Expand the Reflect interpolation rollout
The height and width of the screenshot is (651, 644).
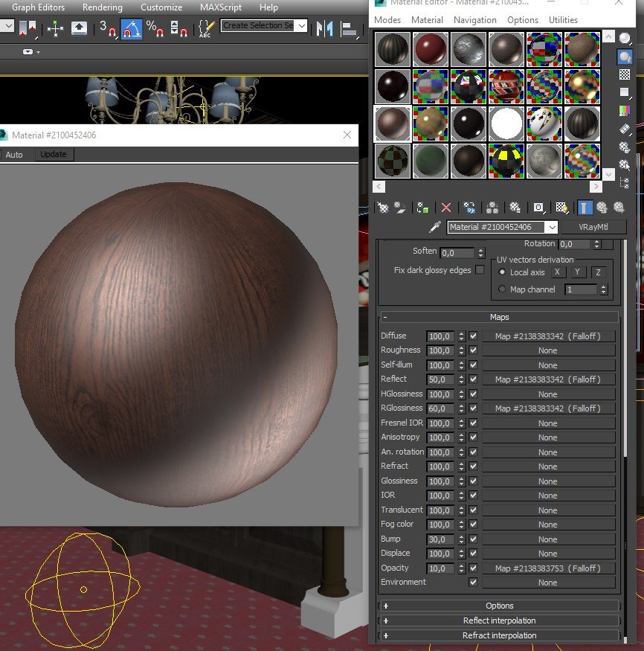pyautogui.click(x=499, y=620)
